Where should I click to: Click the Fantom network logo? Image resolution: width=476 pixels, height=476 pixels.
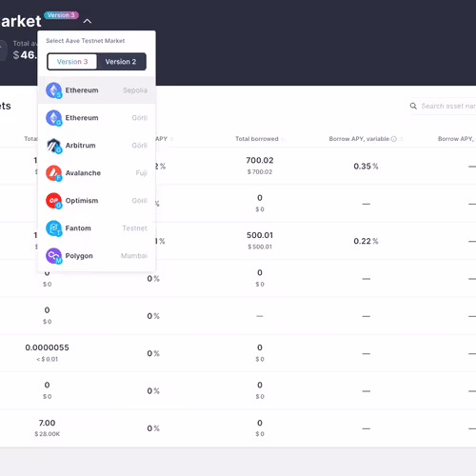pyautogui.click(x=54, y=228)
